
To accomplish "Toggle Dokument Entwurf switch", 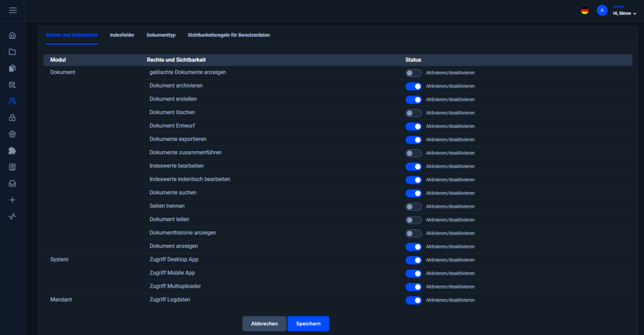I will (x=413, y=126).
